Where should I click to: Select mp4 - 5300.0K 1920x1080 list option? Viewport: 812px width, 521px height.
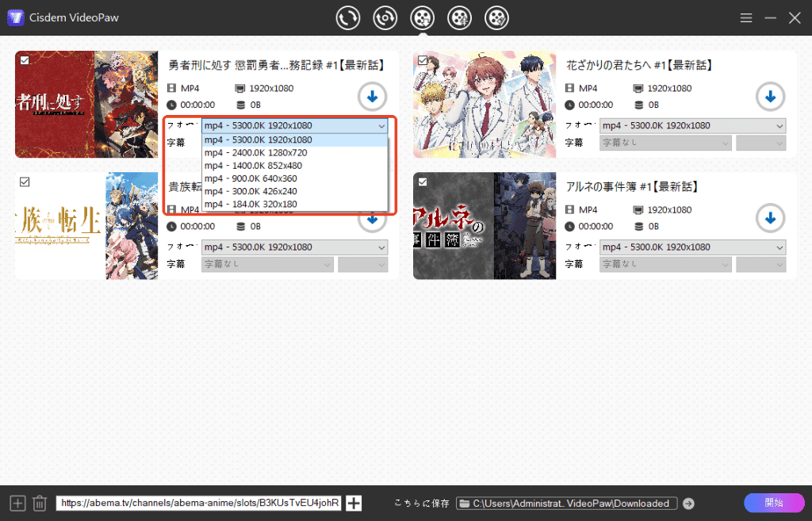coord(295,140)
